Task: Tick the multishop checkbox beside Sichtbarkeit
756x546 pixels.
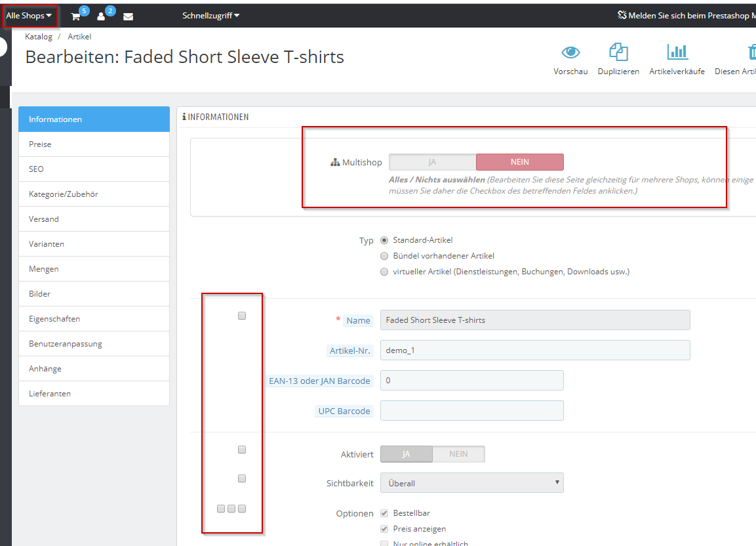Action: (242, 478)
